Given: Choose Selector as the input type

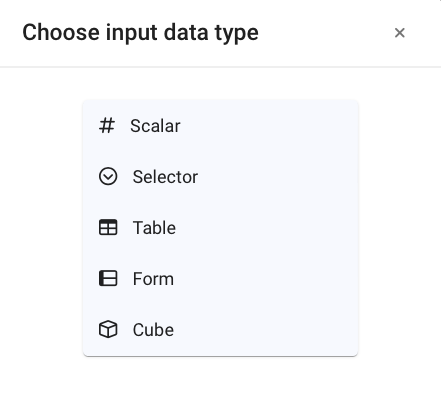Looking at the screenshot, I should (x=220, y=177).
